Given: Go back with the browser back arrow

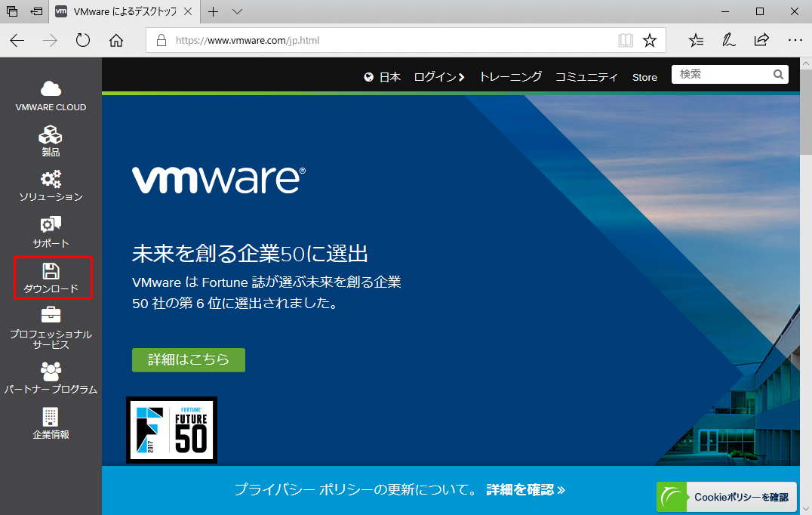Looking at the screenshot, I should 17,41.
